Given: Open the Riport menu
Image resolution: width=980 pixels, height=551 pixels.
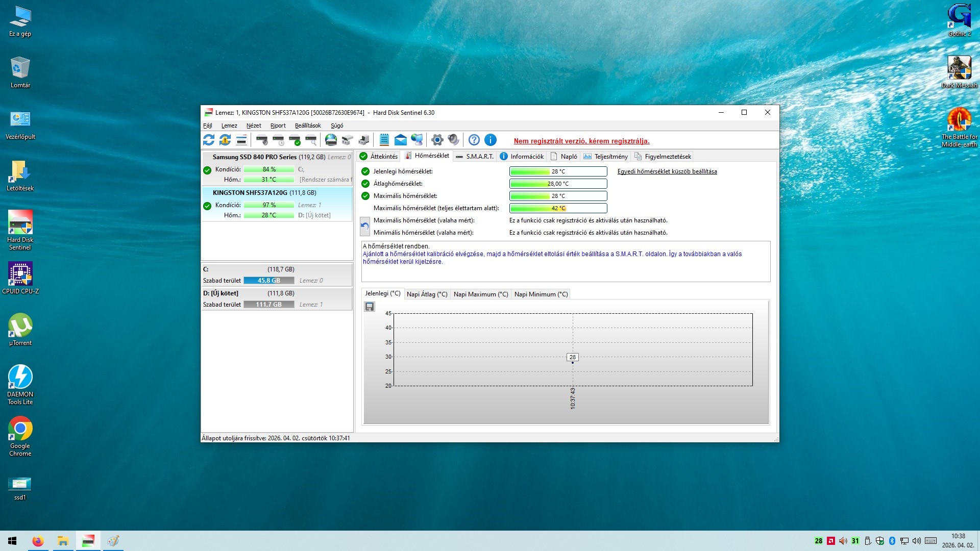Looking at the screenshot, I should [x=278, y=126].
